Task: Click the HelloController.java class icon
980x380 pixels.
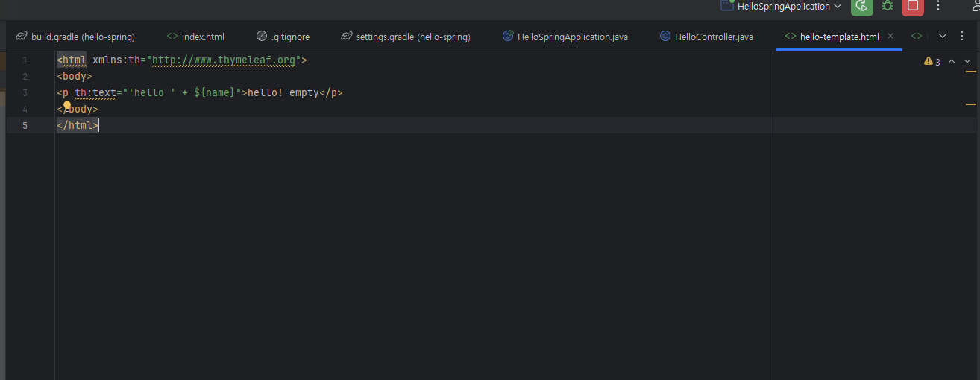Action: (665, 37)
